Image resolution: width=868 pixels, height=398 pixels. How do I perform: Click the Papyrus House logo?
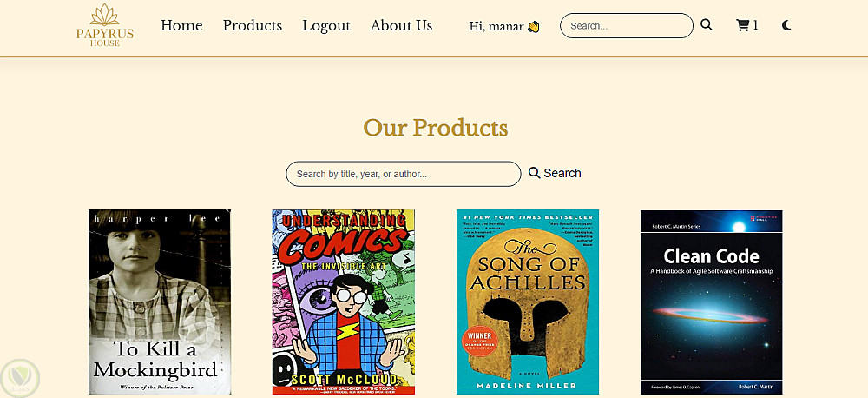103,25
